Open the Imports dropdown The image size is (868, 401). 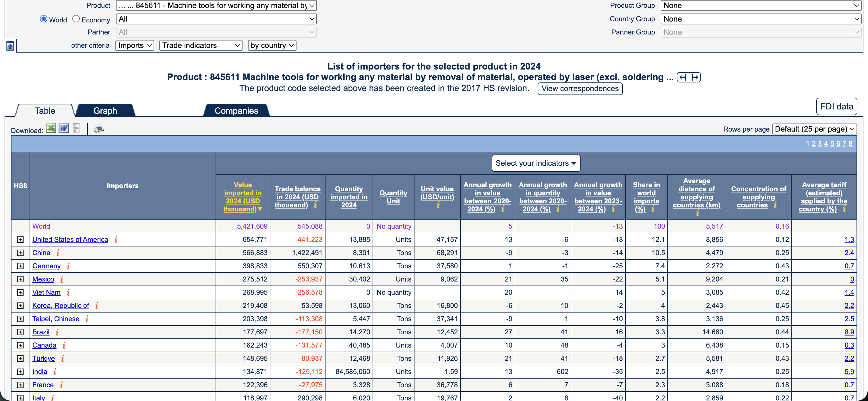[x=134, y=46]
